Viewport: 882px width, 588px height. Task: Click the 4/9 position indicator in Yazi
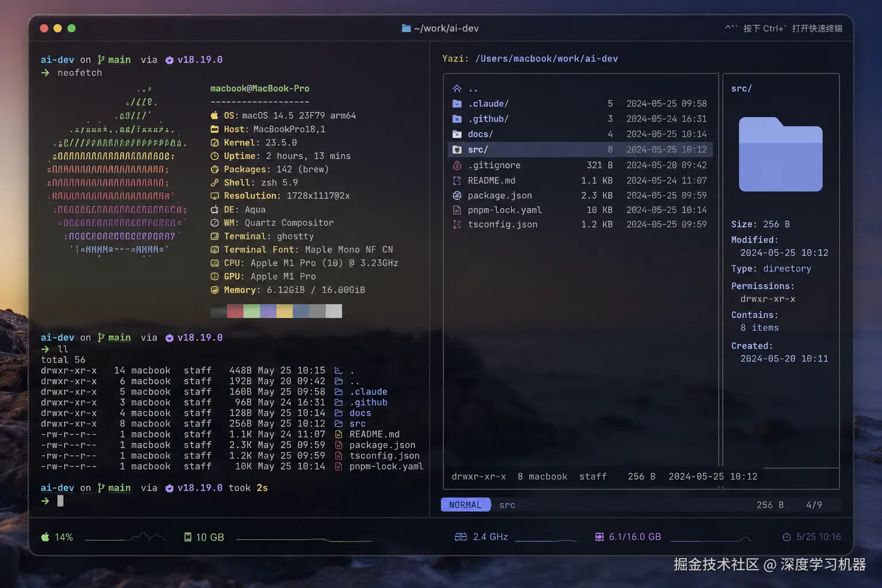coord(814,505)
